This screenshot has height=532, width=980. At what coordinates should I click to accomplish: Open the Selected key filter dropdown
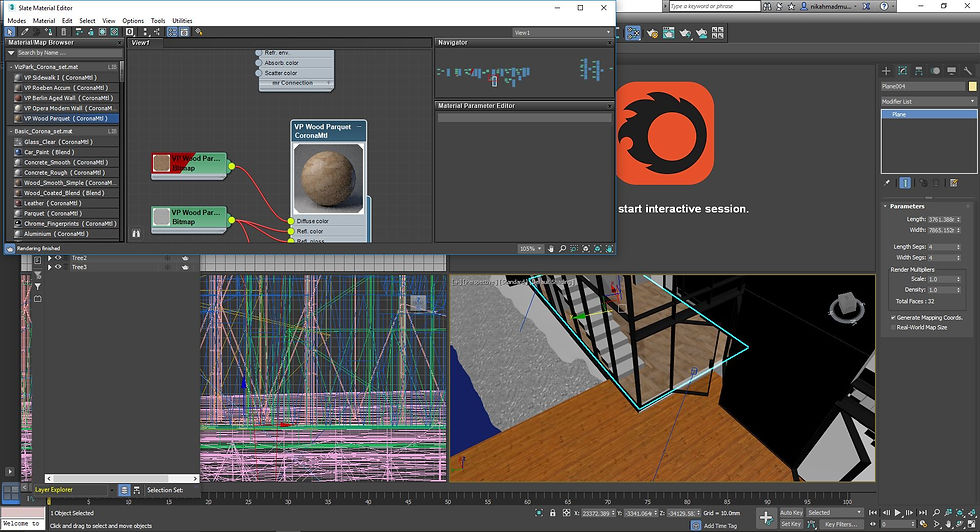point(834,513)
